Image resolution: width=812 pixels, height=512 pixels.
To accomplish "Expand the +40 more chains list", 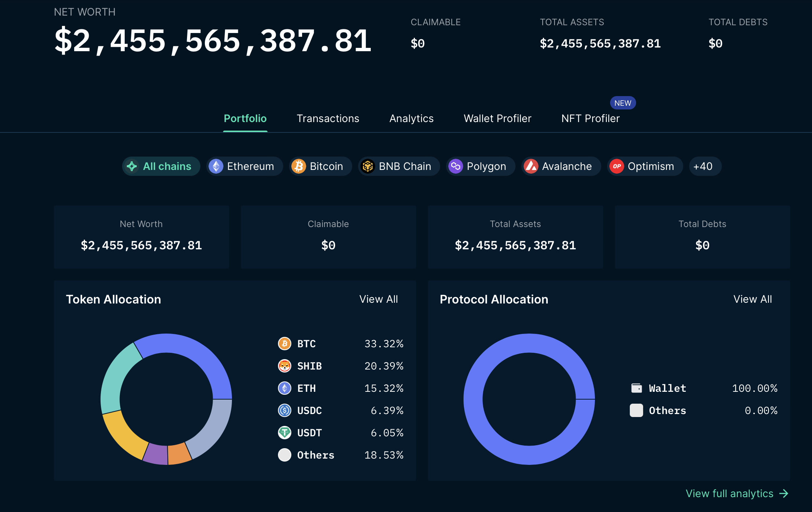I will [x=705, y=166].
